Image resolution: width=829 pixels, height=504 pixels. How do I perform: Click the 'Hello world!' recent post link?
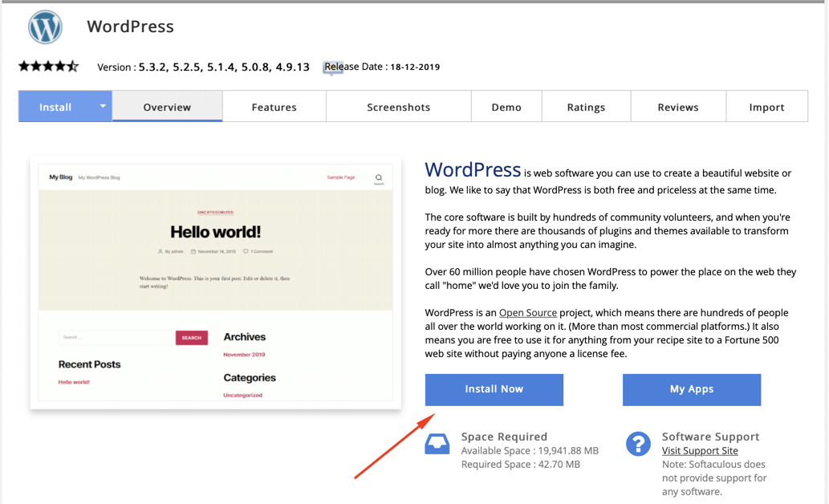[74, 382]
